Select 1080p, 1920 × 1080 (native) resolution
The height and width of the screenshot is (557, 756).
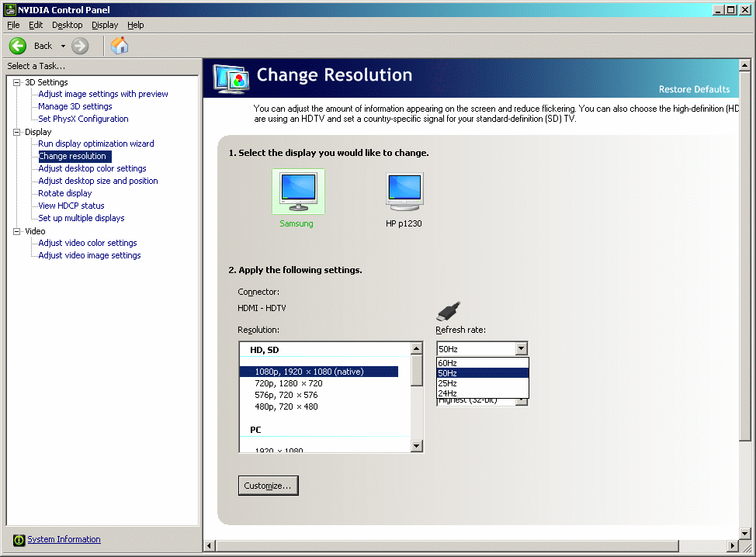point(319,372)
